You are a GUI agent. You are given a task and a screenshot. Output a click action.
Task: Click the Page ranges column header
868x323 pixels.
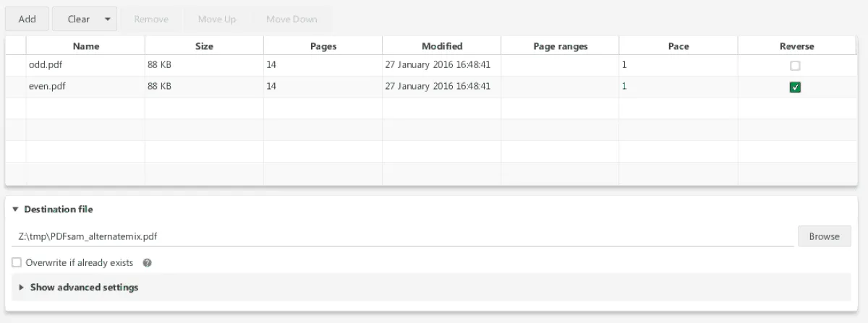coord(560,46)
